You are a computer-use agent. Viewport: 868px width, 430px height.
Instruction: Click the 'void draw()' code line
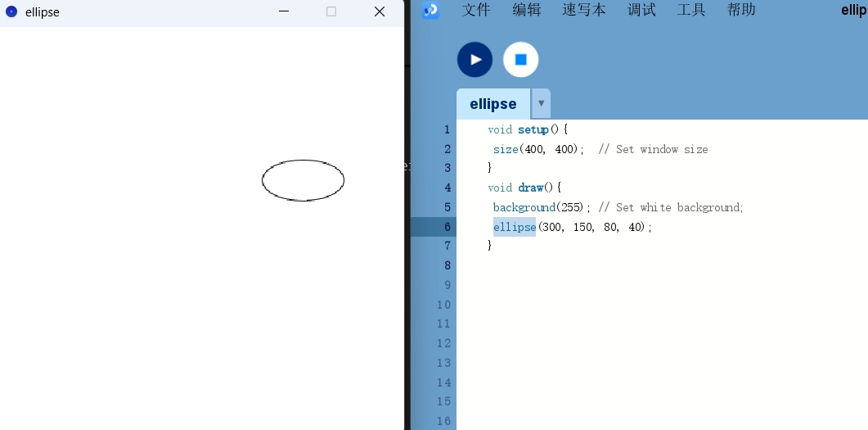[x=524, y=188]
